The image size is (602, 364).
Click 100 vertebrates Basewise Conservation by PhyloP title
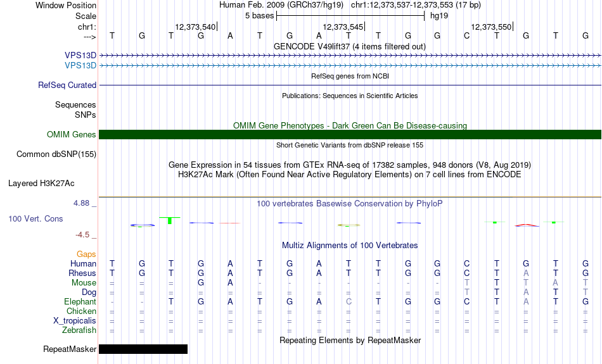pos(350,204)
